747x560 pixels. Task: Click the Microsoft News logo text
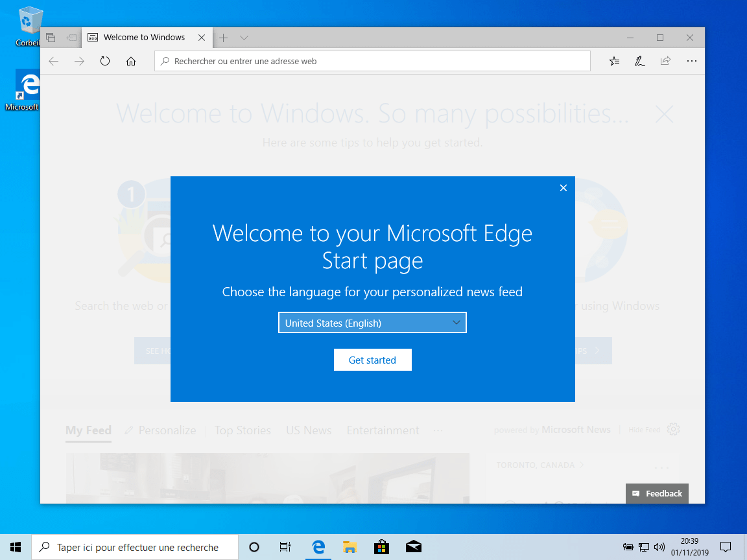click(x=576, y=430)
